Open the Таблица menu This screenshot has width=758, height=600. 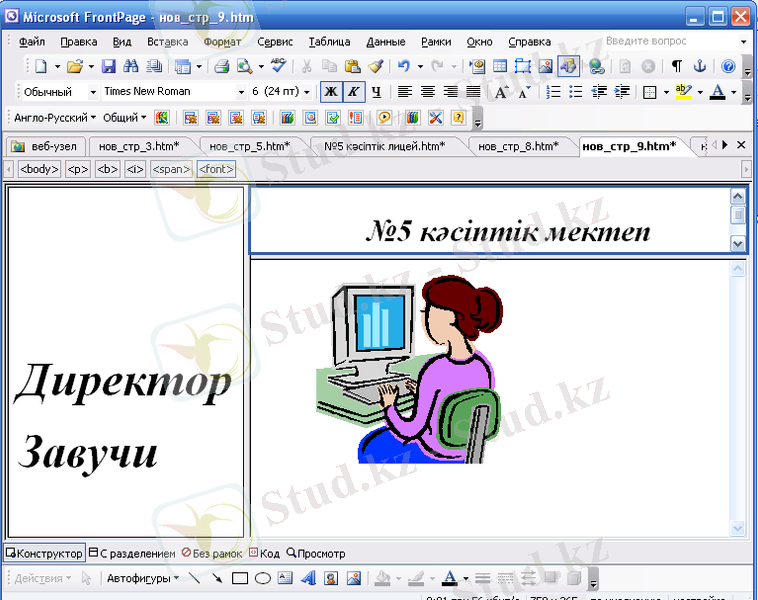[x=330, y=42]
